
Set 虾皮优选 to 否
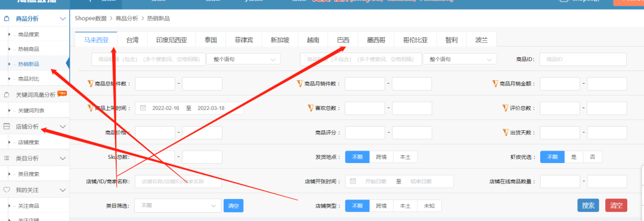pyautogui.click(x=593, y=157)
